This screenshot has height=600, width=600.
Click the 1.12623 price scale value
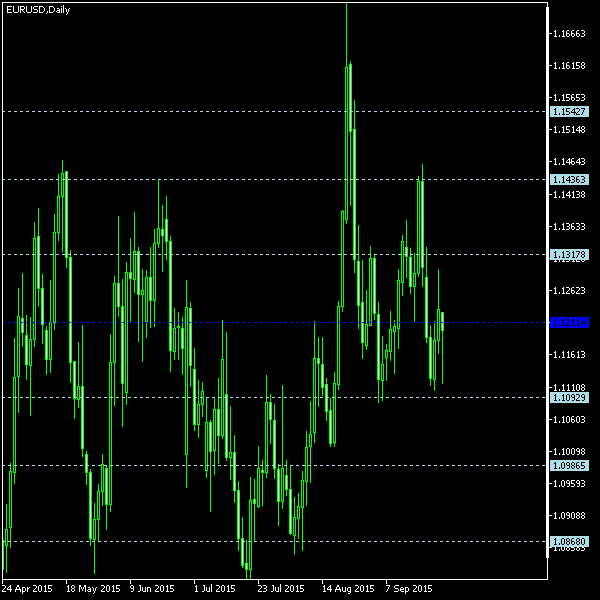[569, 291]
